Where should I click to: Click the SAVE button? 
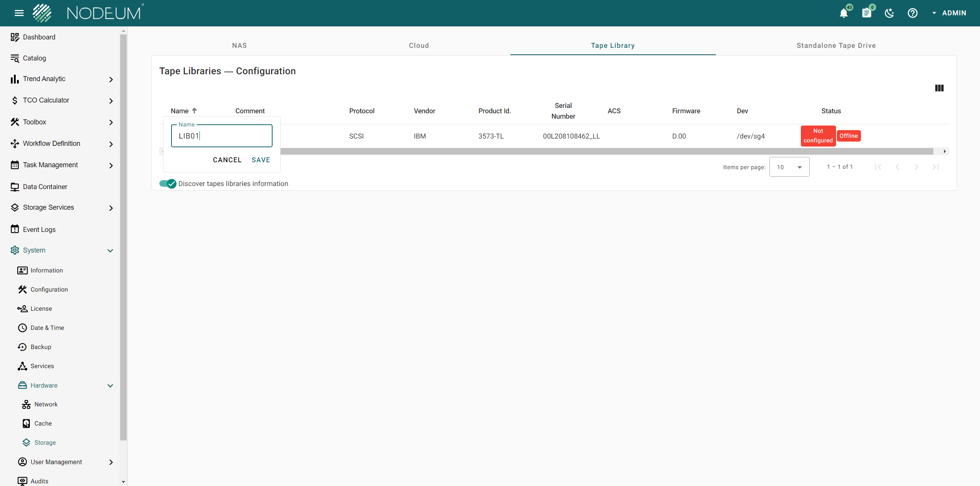pos(261,160)
